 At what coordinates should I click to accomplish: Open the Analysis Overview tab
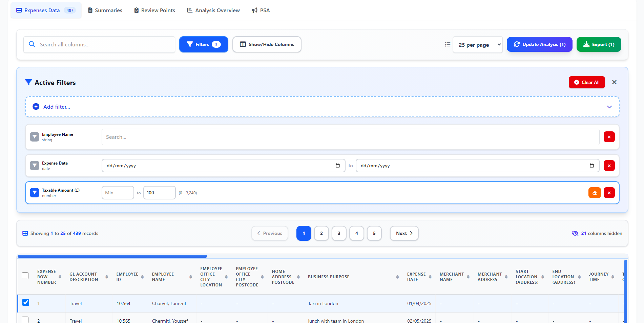point(213,10)
